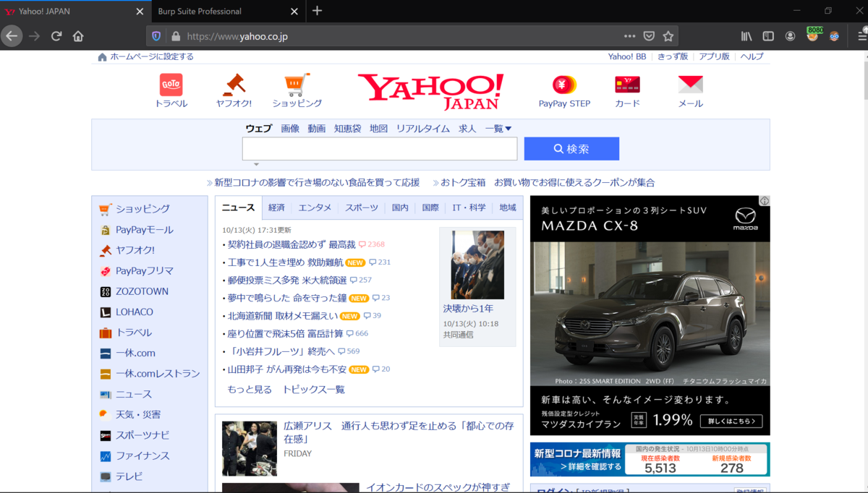Image resolution: width=868 pixels, height=493 pixels.
Task: Select the リアルタイム search category
Action: (x=423, y=129)
